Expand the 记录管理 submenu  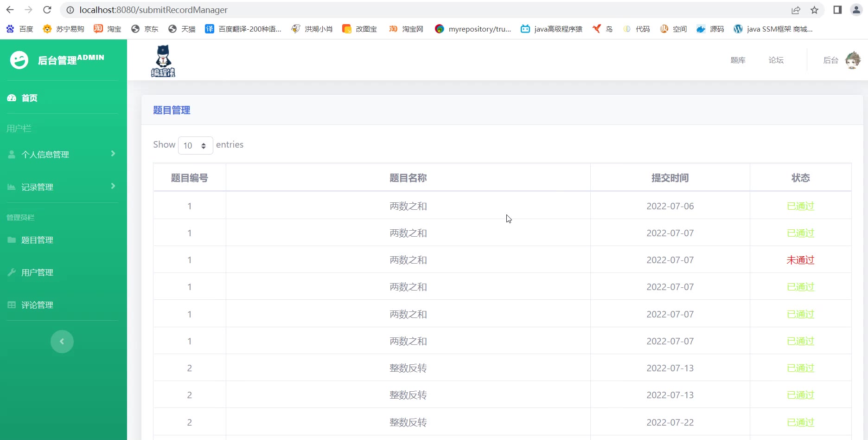pos(62,187)
